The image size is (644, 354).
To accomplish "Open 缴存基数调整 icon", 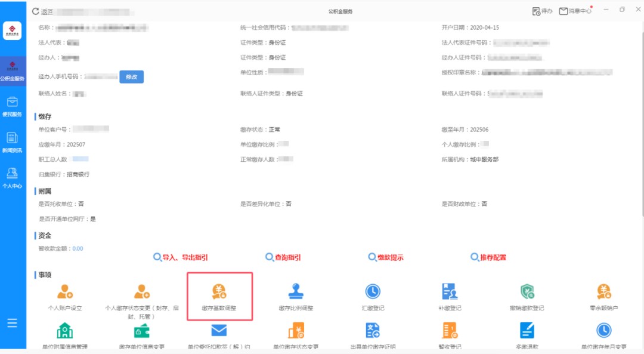I will pyautogui.click(x=219, y=291).
